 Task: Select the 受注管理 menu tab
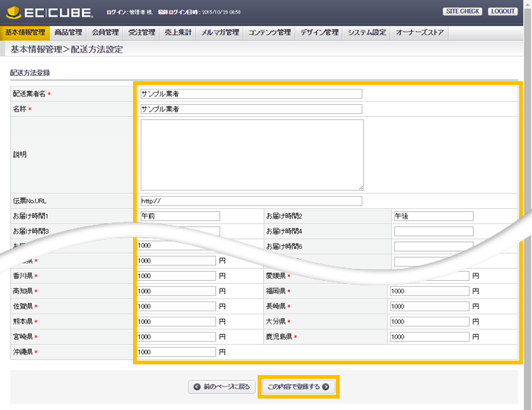click(x=141, y=33)
